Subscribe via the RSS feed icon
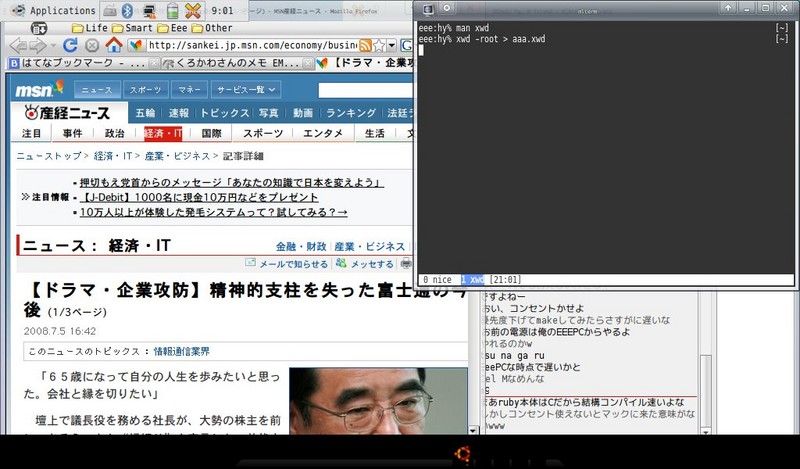Screen dimensions: 800x469 [x=365, y=46]
